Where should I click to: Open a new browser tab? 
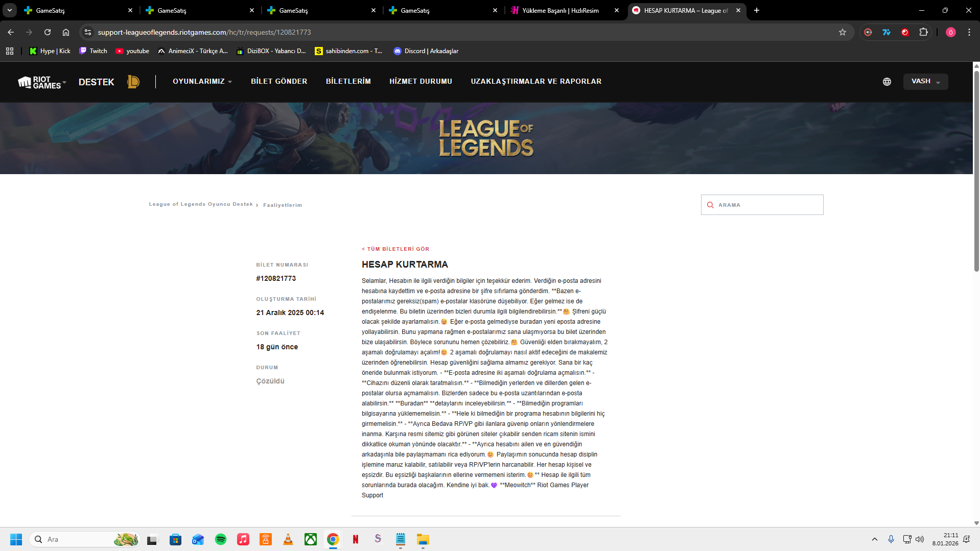point(757,10)
